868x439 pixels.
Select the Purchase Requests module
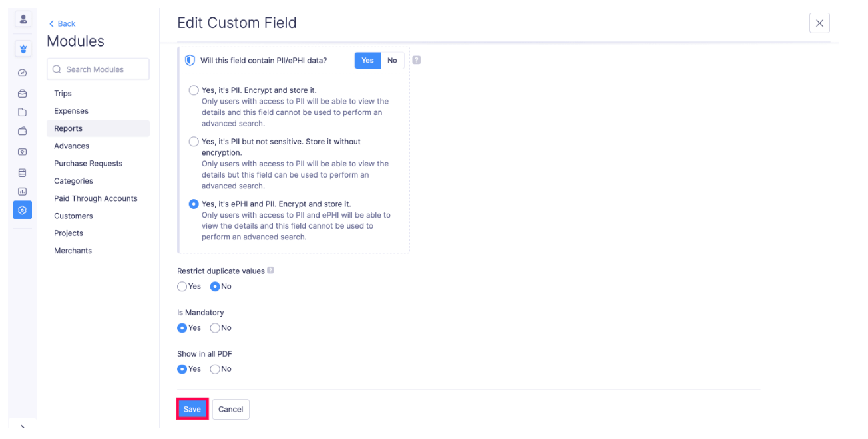click(88, 164)
